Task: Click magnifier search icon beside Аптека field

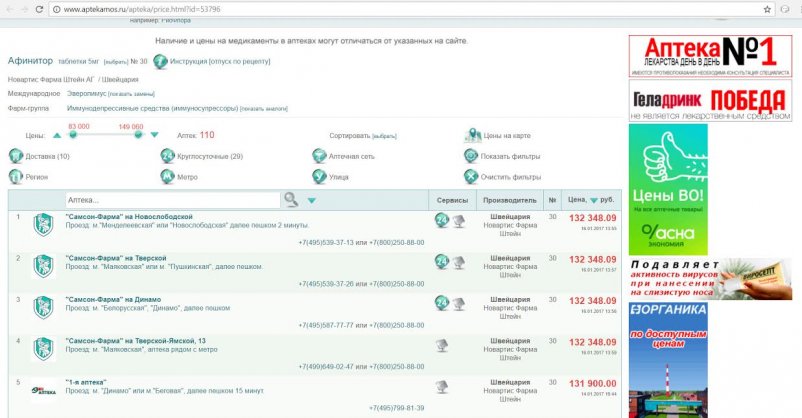Action: (x=291, y=200)
